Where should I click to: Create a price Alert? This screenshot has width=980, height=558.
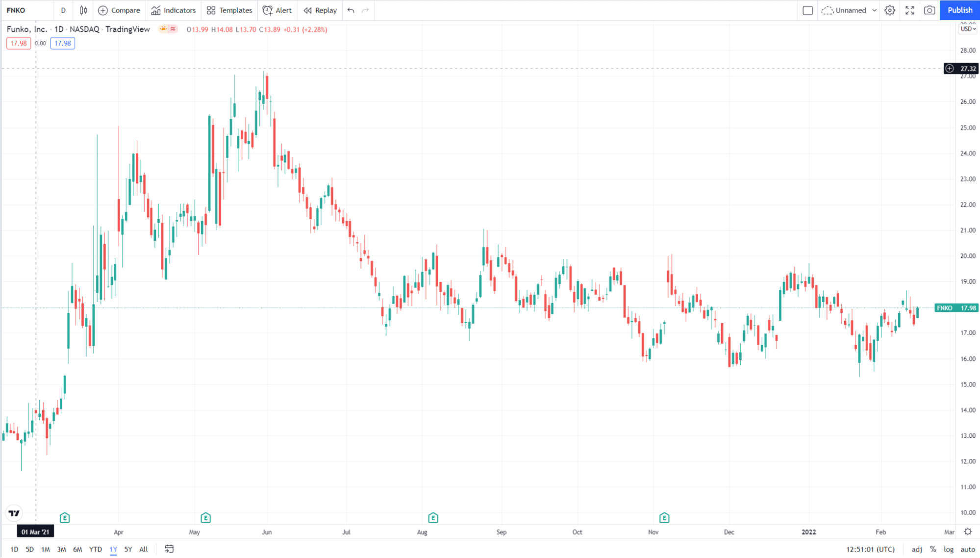[x=277, y=10]
